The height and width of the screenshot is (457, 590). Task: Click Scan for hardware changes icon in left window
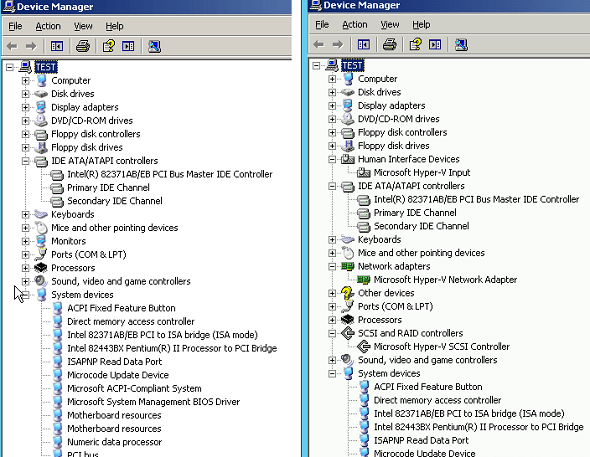[x=154, y=46]
